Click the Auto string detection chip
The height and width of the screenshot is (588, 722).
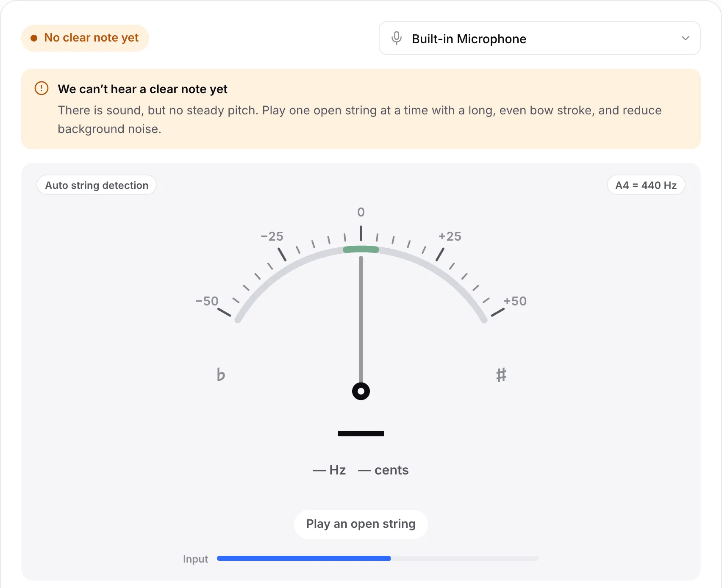click(97, 185)
